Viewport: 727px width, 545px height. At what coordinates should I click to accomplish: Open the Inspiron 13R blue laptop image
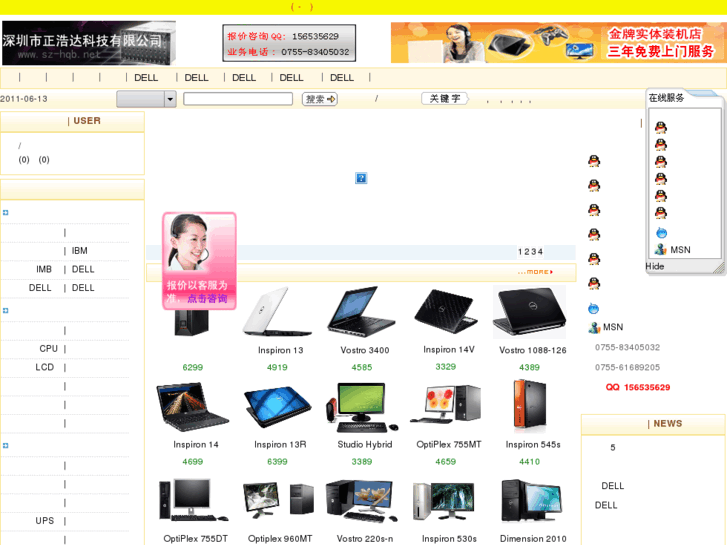click(277, 407)
